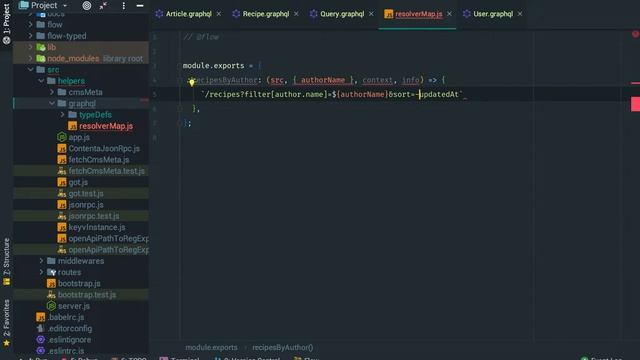Close the Article.graphql tab
640x360 pixels.
coord(219,14)
